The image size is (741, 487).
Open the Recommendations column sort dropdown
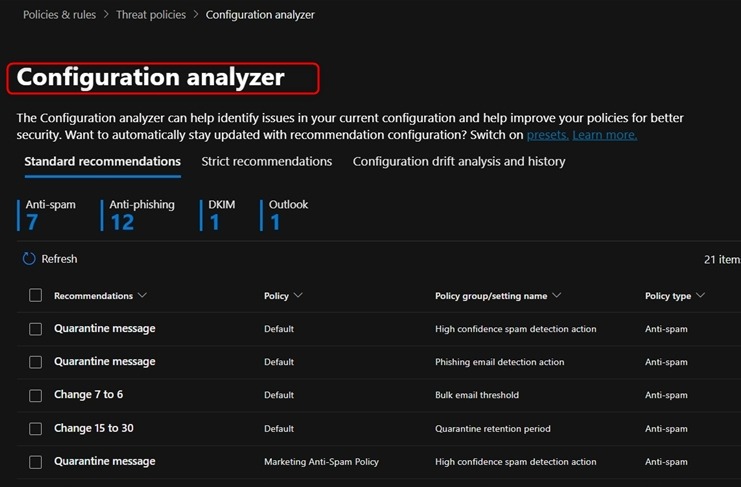click(142, 296)
